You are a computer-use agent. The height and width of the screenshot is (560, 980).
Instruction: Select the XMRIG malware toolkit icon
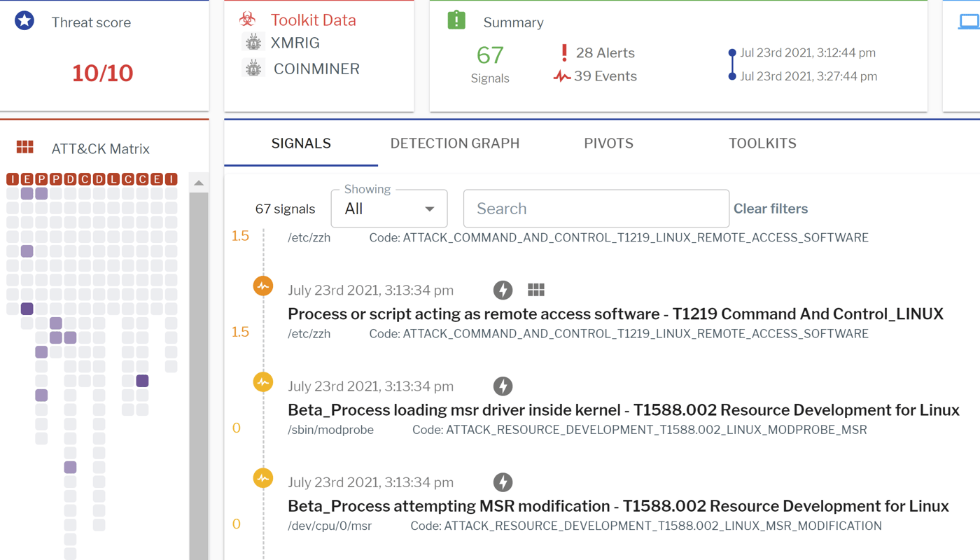[x=252, y=43]
